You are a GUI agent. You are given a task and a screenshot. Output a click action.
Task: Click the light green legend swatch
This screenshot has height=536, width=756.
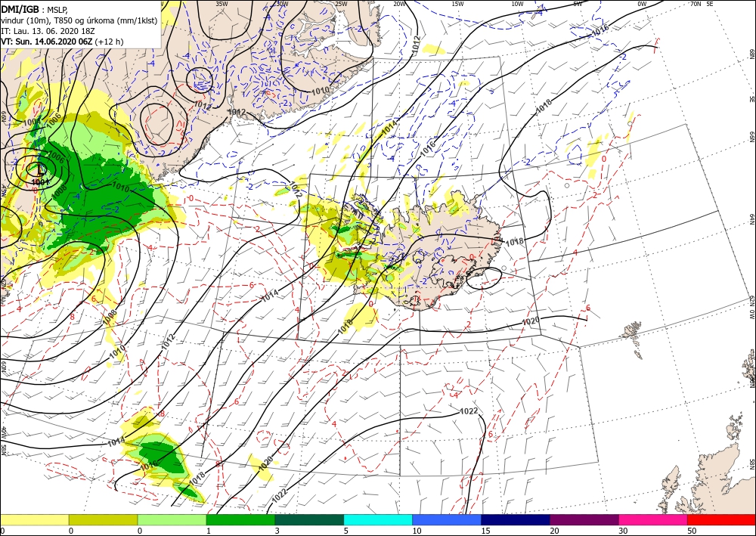[172, 519]
